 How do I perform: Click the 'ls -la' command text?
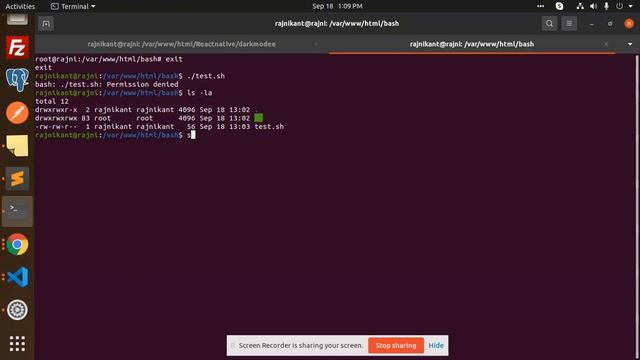200,93
